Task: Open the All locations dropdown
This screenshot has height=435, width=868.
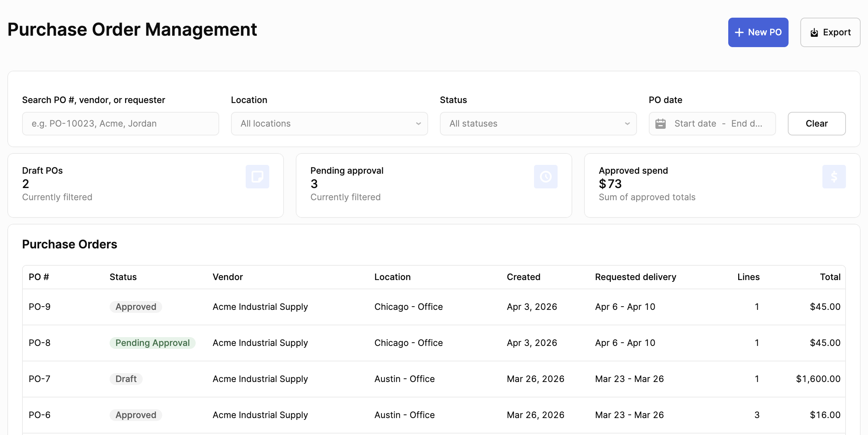Action: [329, 124]
